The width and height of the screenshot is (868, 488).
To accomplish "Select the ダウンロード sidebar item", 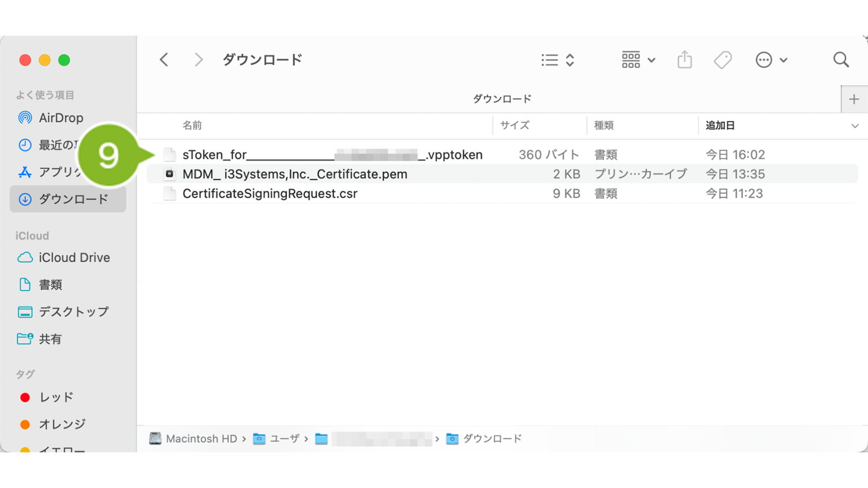I will point(73,199).
